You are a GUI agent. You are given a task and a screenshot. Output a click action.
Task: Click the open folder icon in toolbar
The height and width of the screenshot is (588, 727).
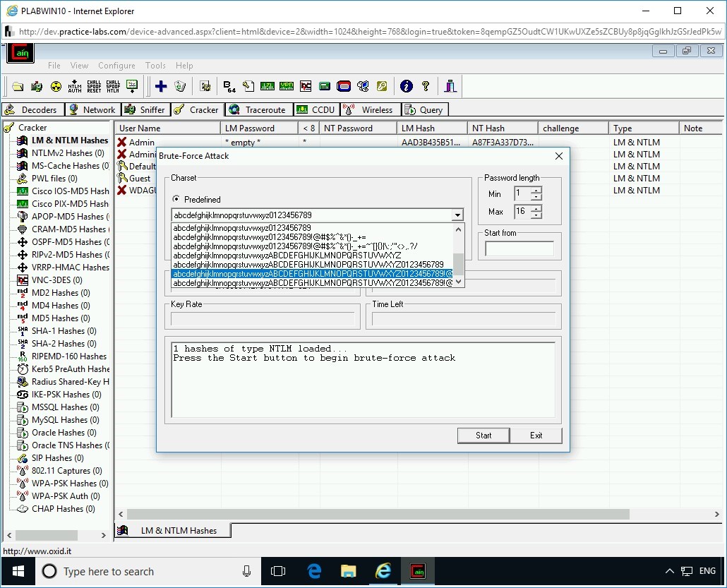coord(18,86)
